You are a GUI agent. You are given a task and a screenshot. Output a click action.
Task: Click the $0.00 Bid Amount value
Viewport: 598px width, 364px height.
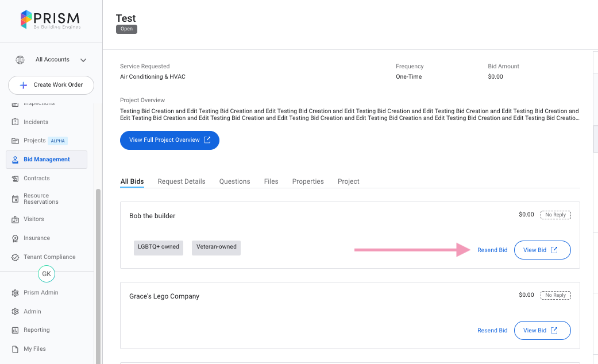pyautogui.click(x=495, y=76)
